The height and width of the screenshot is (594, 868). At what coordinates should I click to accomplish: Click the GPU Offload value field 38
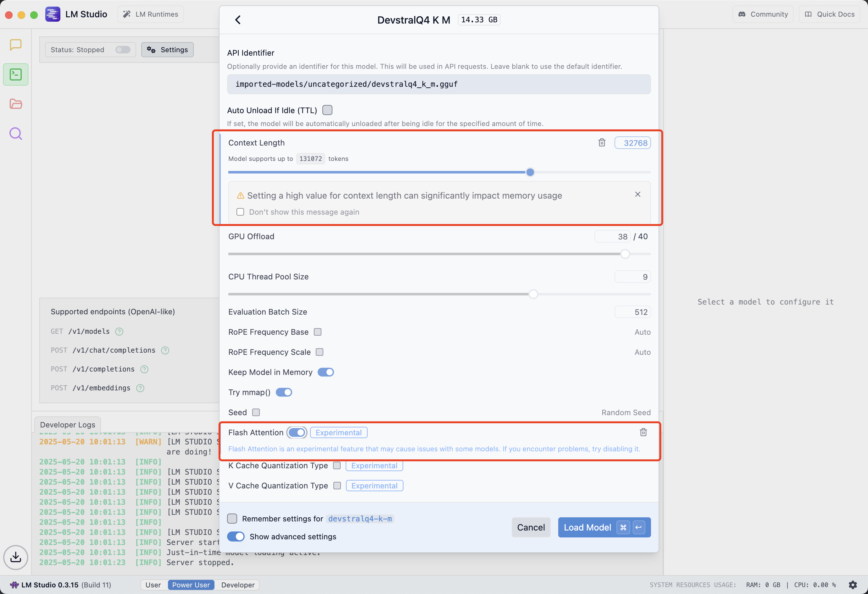click(613, 237)
